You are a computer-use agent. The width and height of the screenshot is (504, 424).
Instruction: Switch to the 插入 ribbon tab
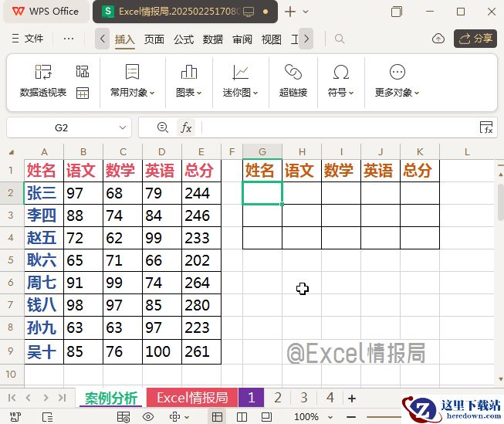coord(125,39)
